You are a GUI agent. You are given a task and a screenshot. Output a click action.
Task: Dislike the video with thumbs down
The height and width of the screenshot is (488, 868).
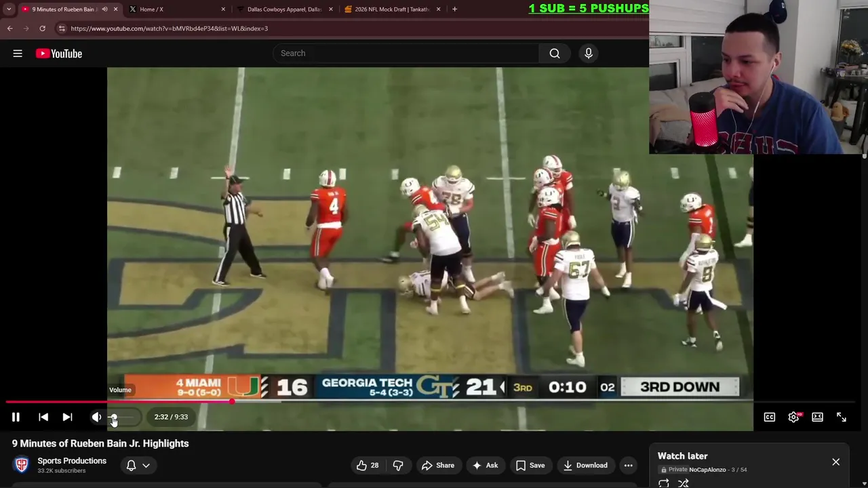(398, 466)
